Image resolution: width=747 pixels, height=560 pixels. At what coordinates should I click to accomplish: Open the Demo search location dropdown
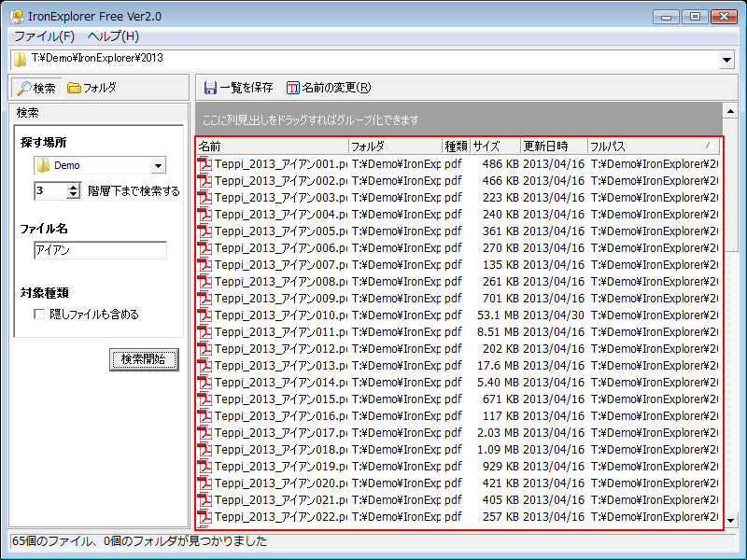tap(158, 166)
